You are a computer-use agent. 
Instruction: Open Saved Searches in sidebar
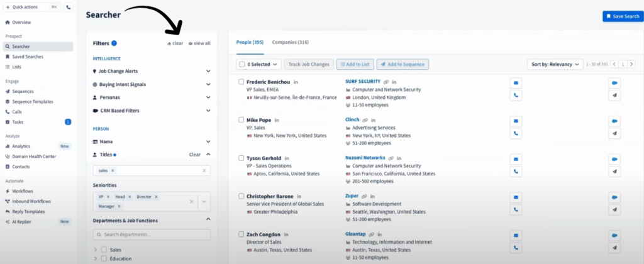coord(28,57)
